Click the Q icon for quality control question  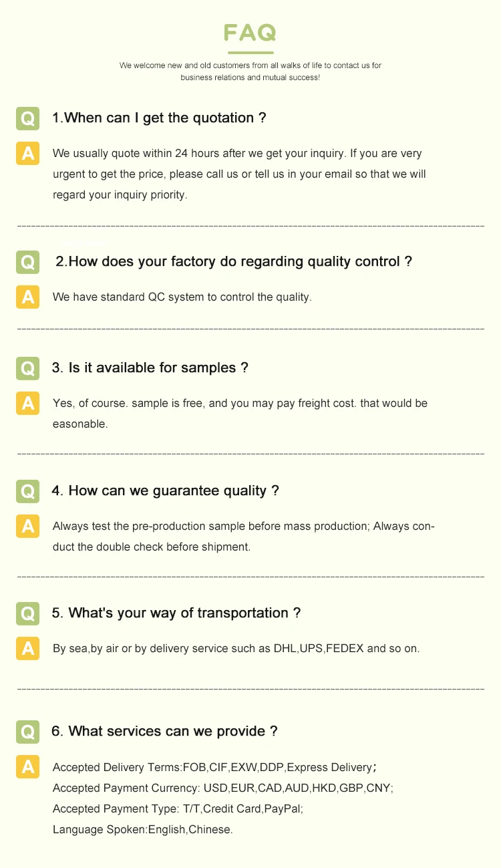[x=27, y=262]
